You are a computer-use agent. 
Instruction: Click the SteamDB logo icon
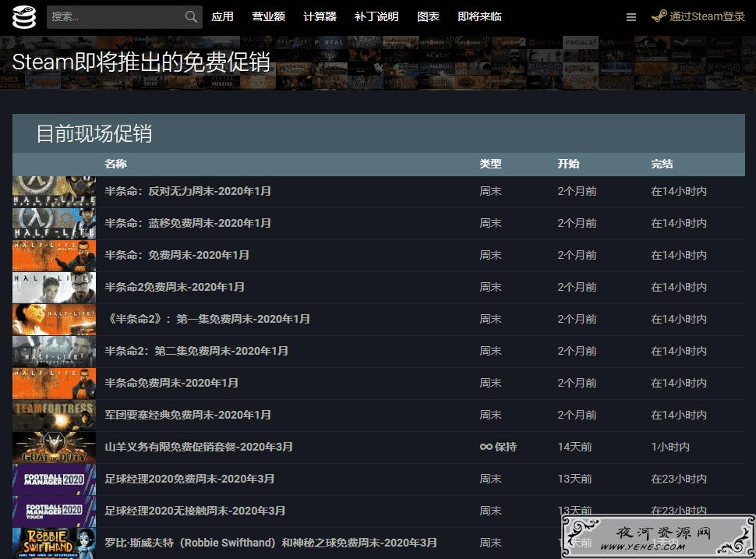24,17
